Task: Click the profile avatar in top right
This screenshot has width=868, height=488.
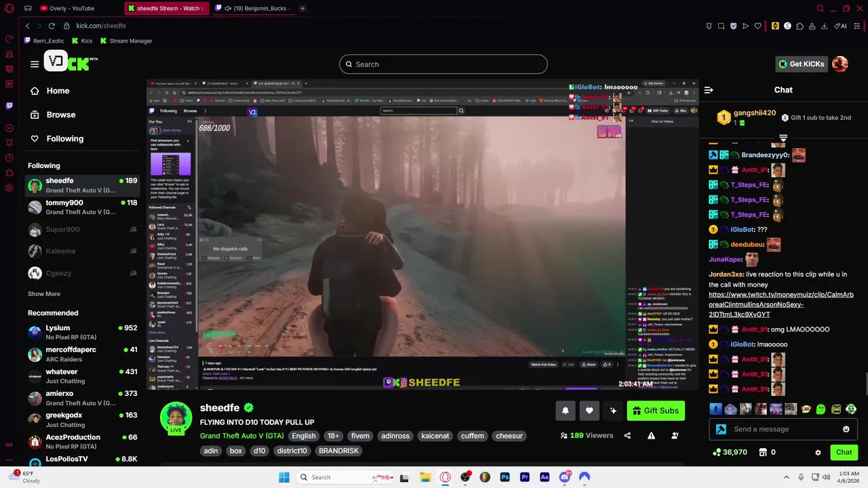Action: point(840,64)
